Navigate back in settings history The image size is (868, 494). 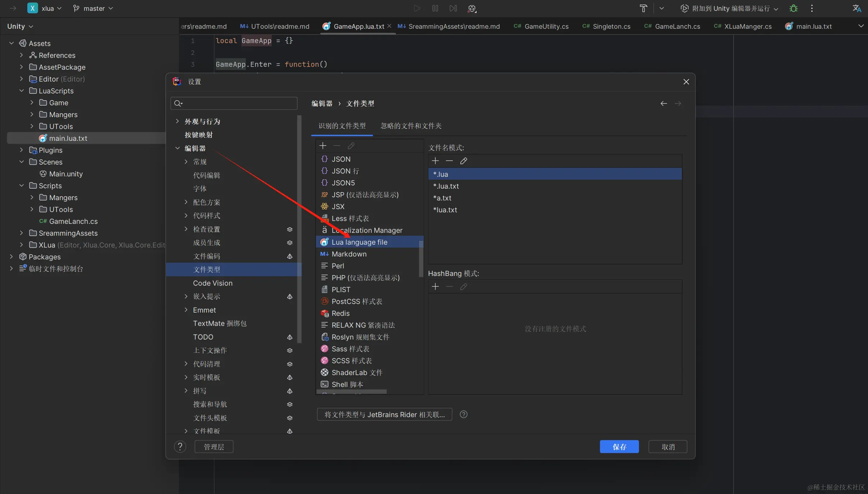point(663,103)
